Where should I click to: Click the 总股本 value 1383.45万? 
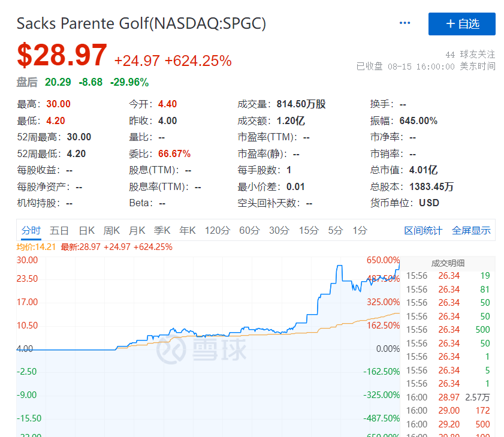click(431, 186)
